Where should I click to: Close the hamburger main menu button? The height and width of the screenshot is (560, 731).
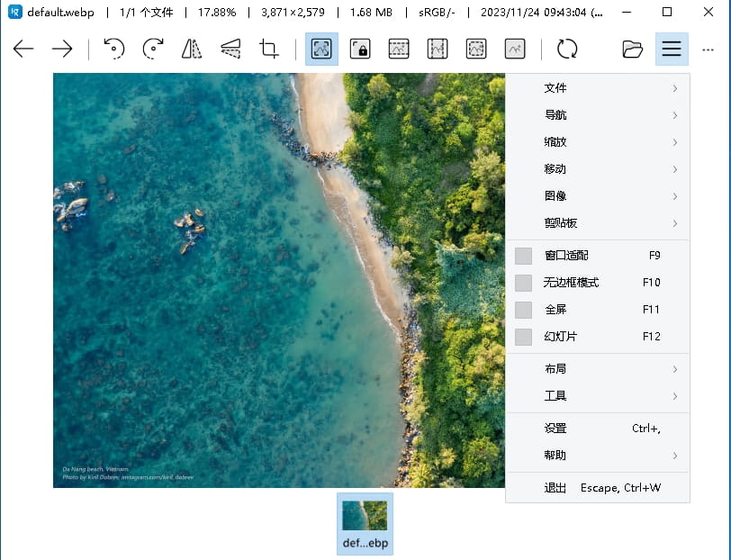click(x=672, y=49)
